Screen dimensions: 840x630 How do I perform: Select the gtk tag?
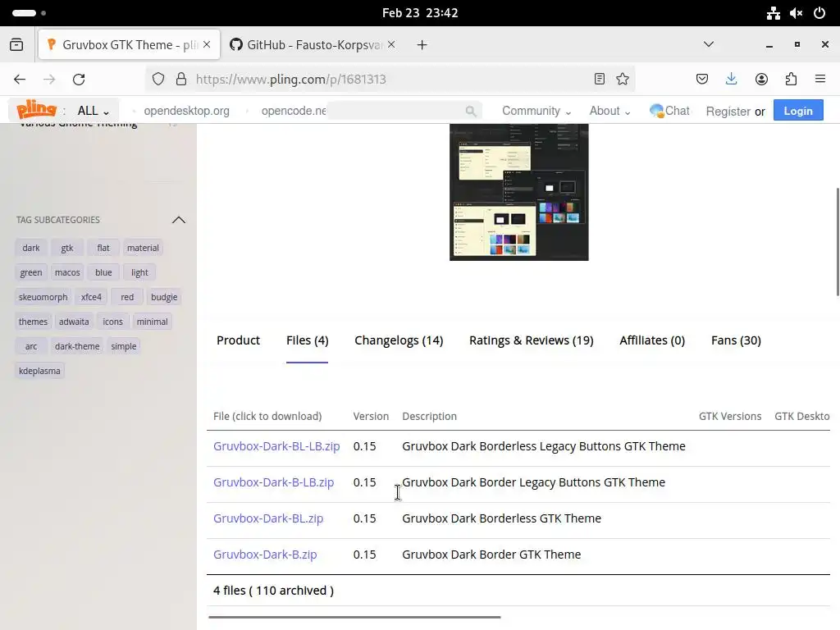(67, 248)
